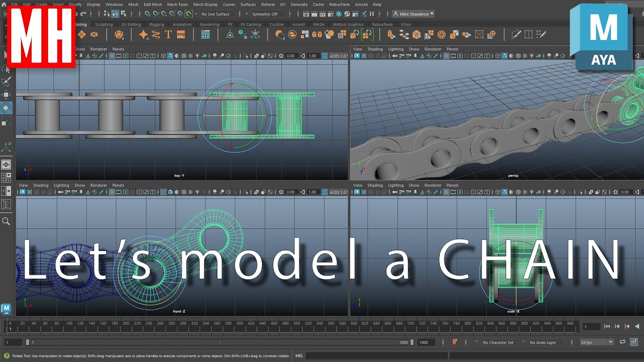644x362 pixels.
Task: Open the Mesh Tools menu
Action: [178, 5]
